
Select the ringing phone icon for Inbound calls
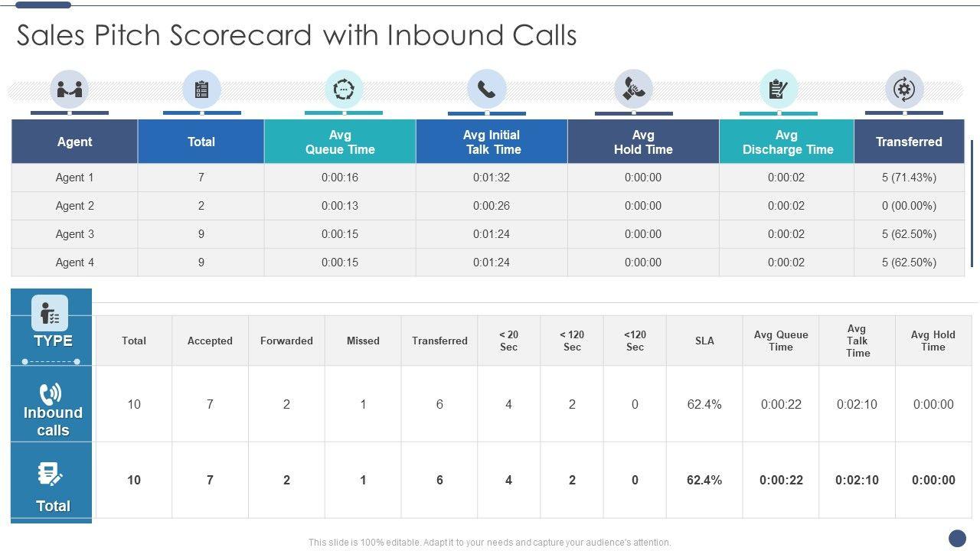click(51, 393)
